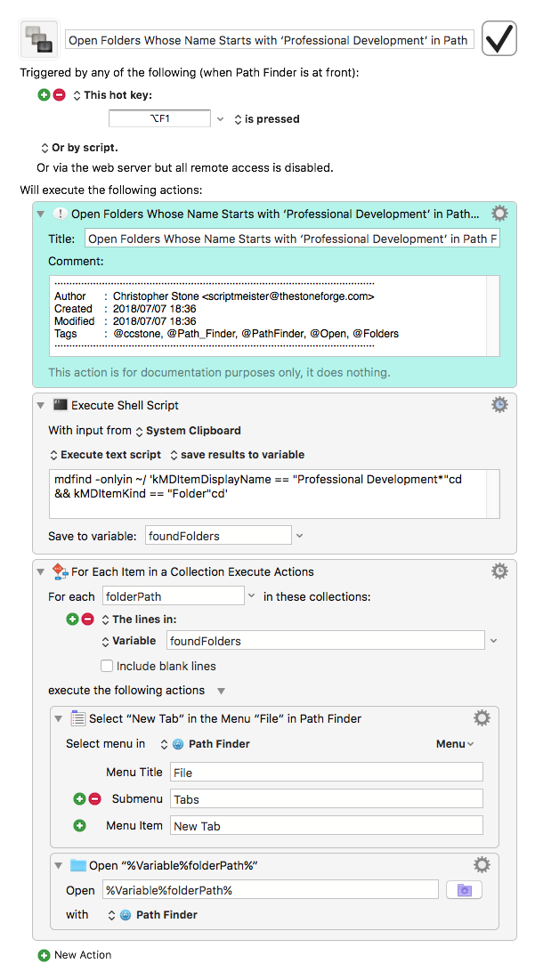Click the ⌥F1 hot key field
This screenshot has height=980, width=535.
(159, 118)
